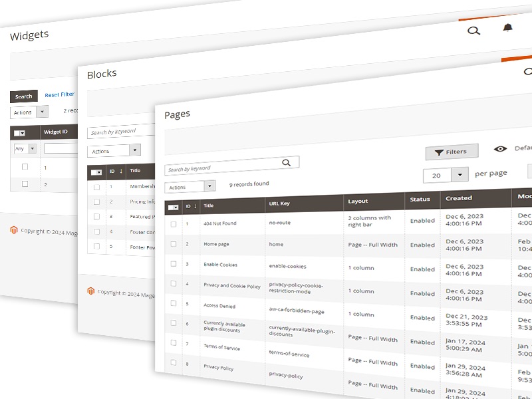The width and height of the screenshot is (532, 399).
Task: Open the notifications bell icon
Action: coord(508,28)
